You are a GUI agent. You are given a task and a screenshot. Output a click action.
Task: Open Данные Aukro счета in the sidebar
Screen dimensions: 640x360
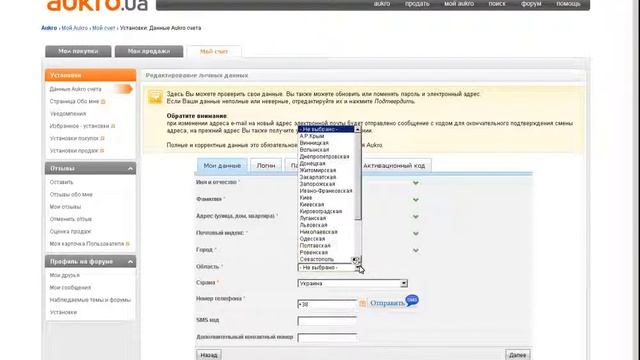(76, 89)
